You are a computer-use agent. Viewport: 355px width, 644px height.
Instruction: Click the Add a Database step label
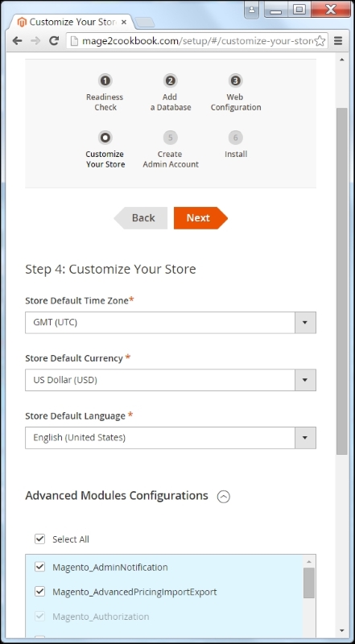(x=170, y=102)
